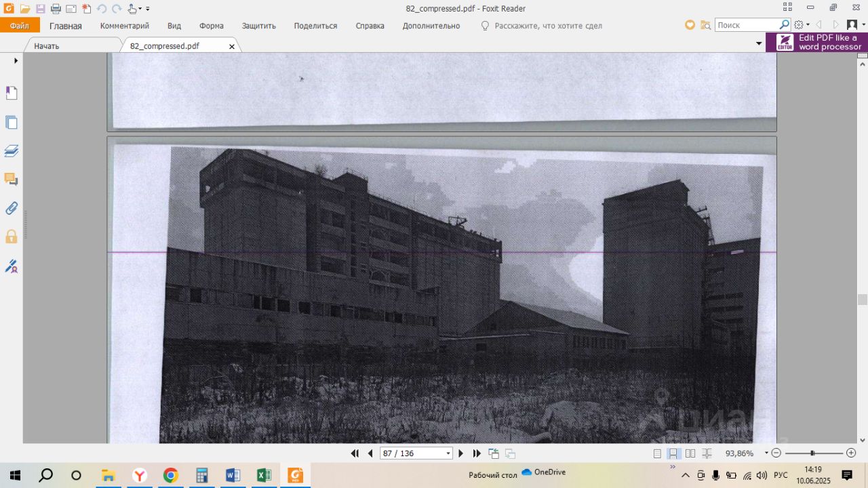
Task: Open the document tab list dropdown arrow
Action: 759,43
